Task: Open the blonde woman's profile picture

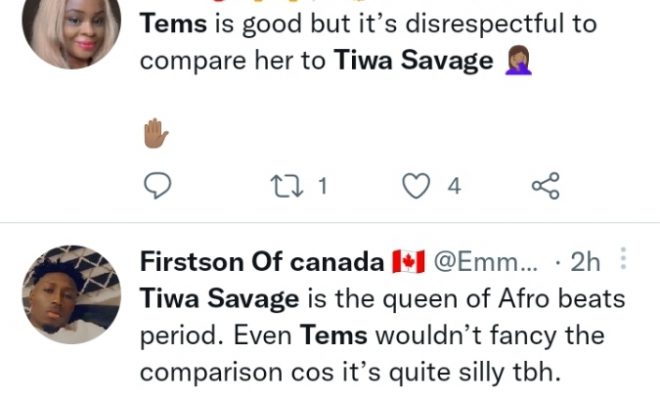Action: [70, 32]
